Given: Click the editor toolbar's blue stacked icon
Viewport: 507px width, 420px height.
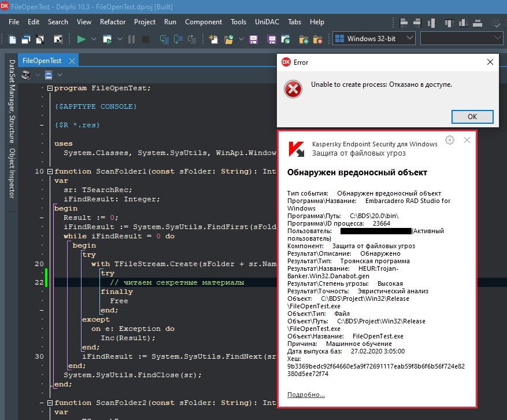Looking at the screenshot, I should coord(49,75).
